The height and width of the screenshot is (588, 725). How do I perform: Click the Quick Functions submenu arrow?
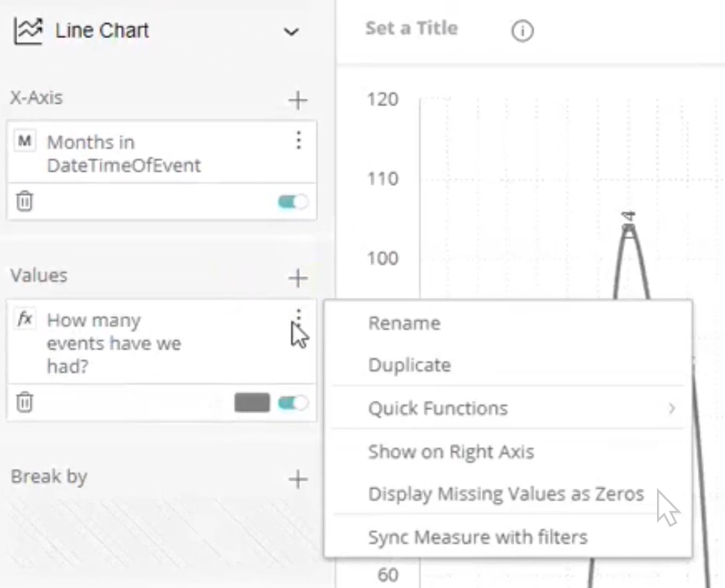[x=672, y=408]
